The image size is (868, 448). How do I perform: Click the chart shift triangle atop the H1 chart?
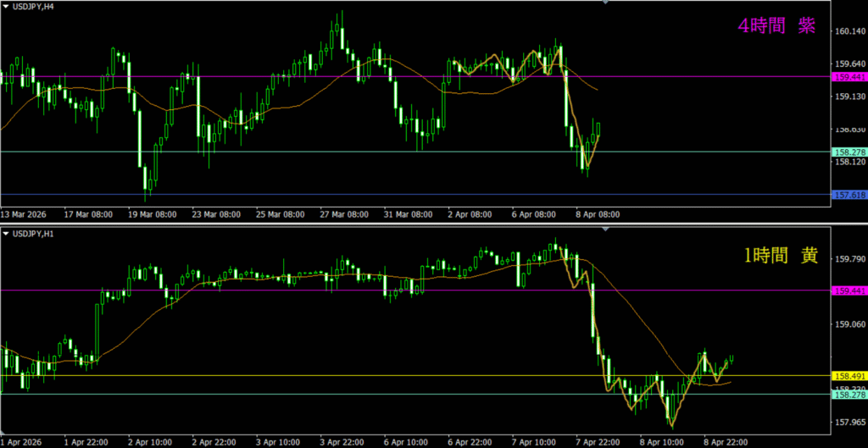coord(605,230)
